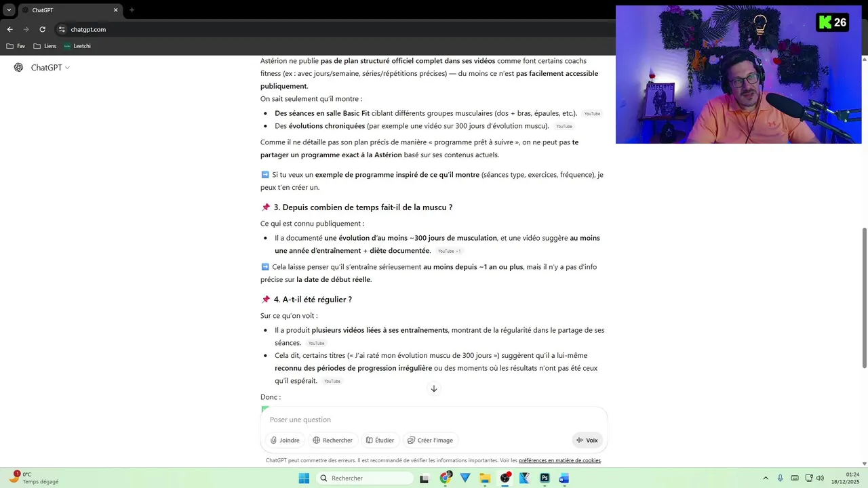Viewport: 868px width, 488px height.
Task: Close the ChatGPT browser tab
Action: [x=115, y=10]
